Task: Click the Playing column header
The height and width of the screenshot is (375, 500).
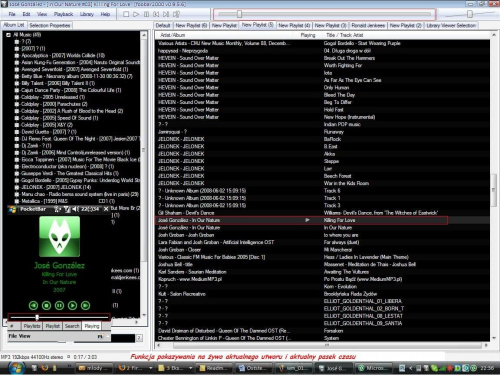Action: (x=308, y=35)
